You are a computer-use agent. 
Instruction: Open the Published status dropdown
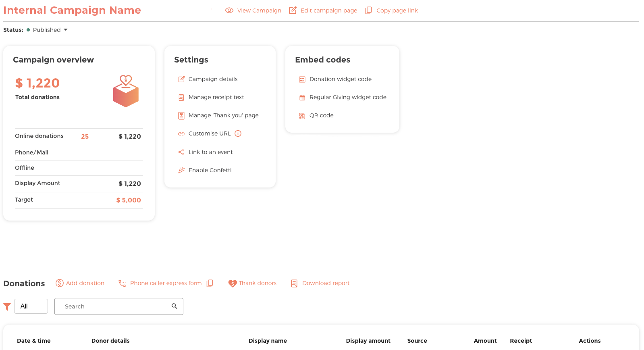[x=47, y=30]
